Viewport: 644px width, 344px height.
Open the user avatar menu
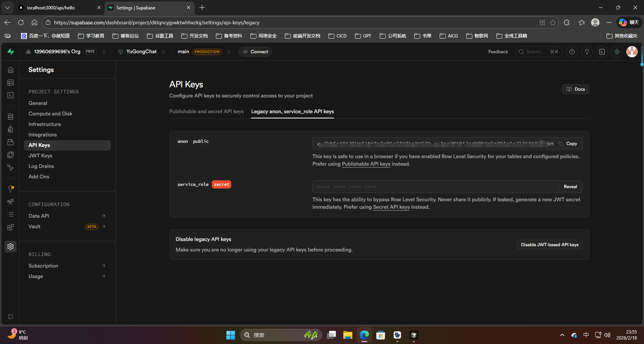(x=632, y=52)
